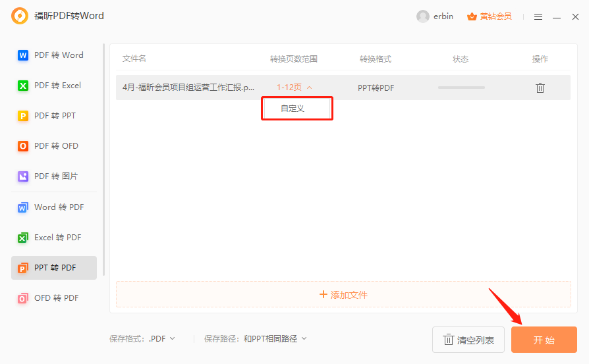Click the 转换页数范围 column header

(294, 59)
